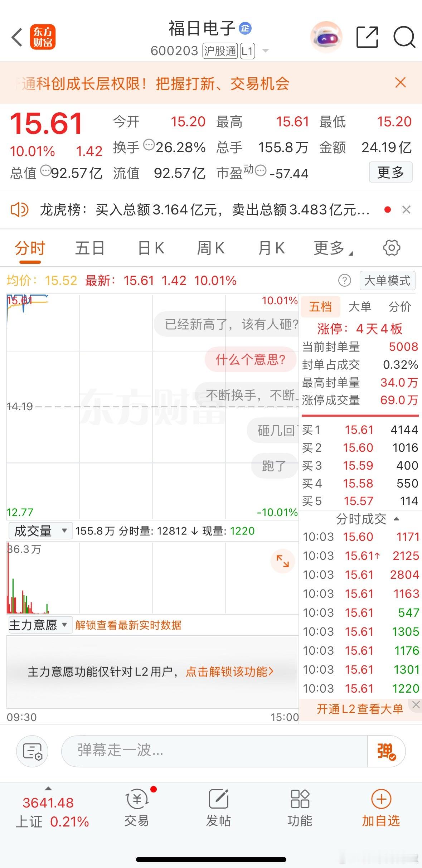422x868 pixels.
Task: Open the 更多 stock details button
Action: pyautogui.click(x=391, y=172)
